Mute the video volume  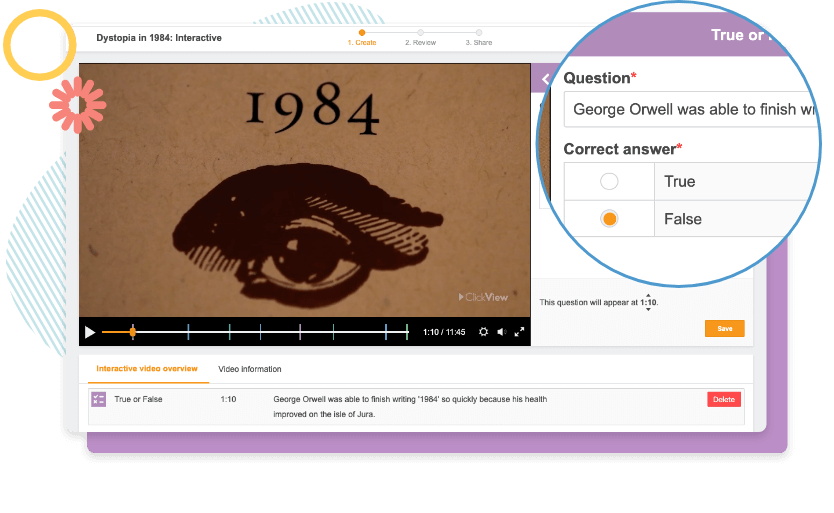501,332
